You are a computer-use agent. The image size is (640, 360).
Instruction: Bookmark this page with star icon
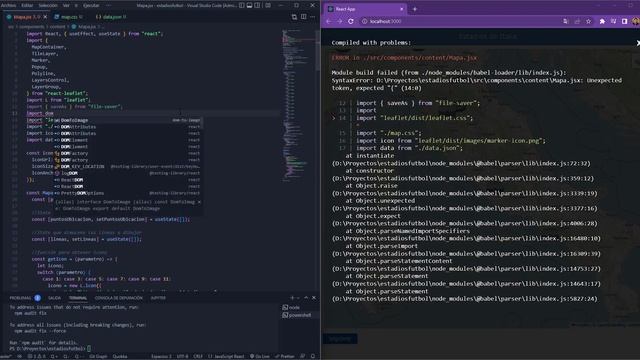pos(589,21)
